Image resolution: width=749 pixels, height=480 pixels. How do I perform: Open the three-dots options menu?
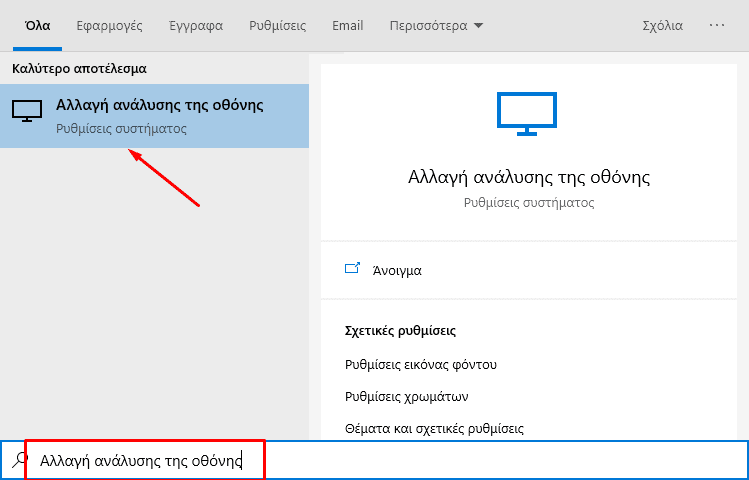[717, 26]
